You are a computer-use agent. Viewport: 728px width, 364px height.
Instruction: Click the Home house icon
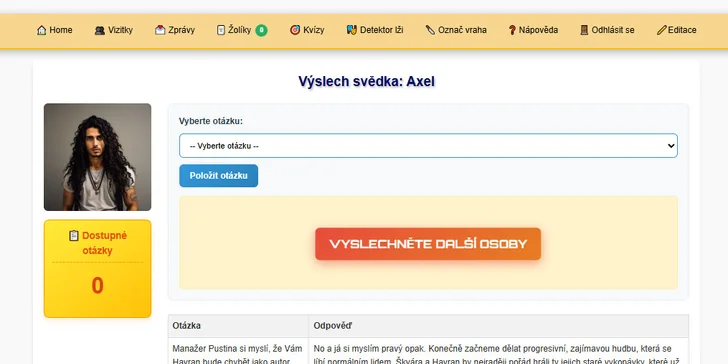[41, 30]
